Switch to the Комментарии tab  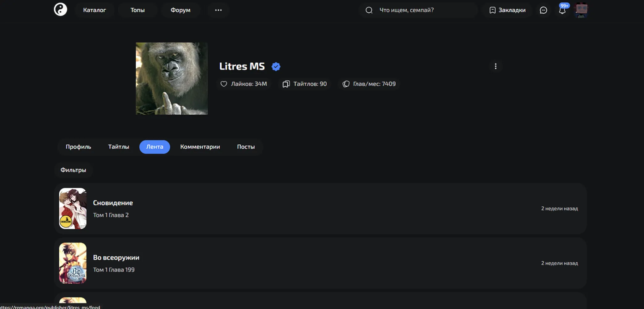(200, 147)
